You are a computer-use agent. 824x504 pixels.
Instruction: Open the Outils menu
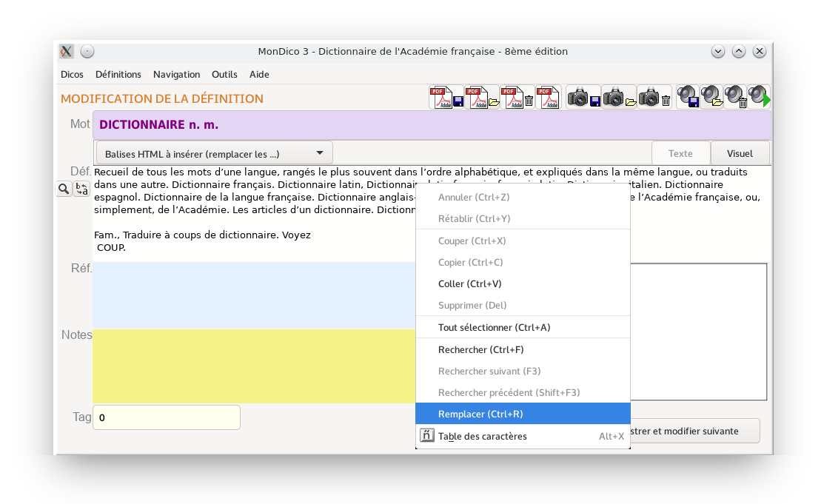tap(224, 75)
